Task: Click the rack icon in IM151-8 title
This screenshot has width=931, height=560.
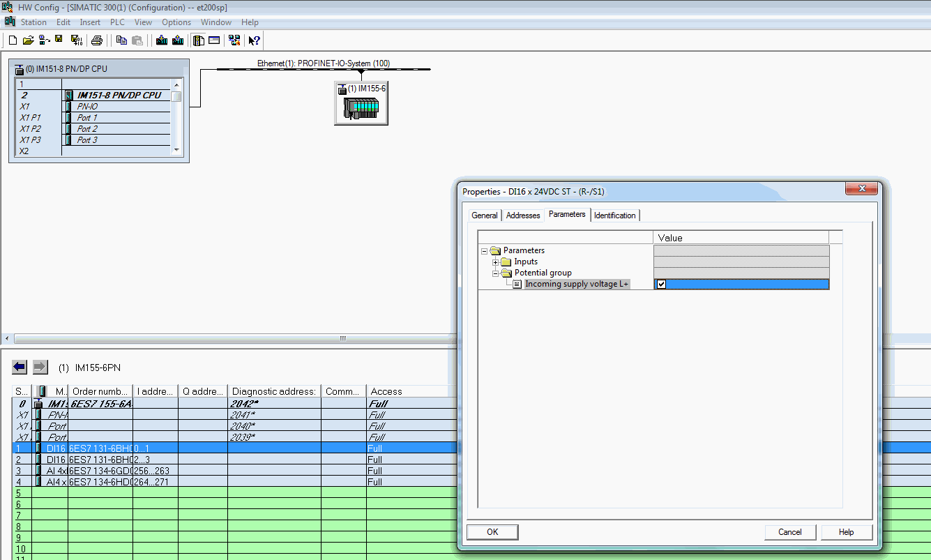Action: click(x=19, y=69)
